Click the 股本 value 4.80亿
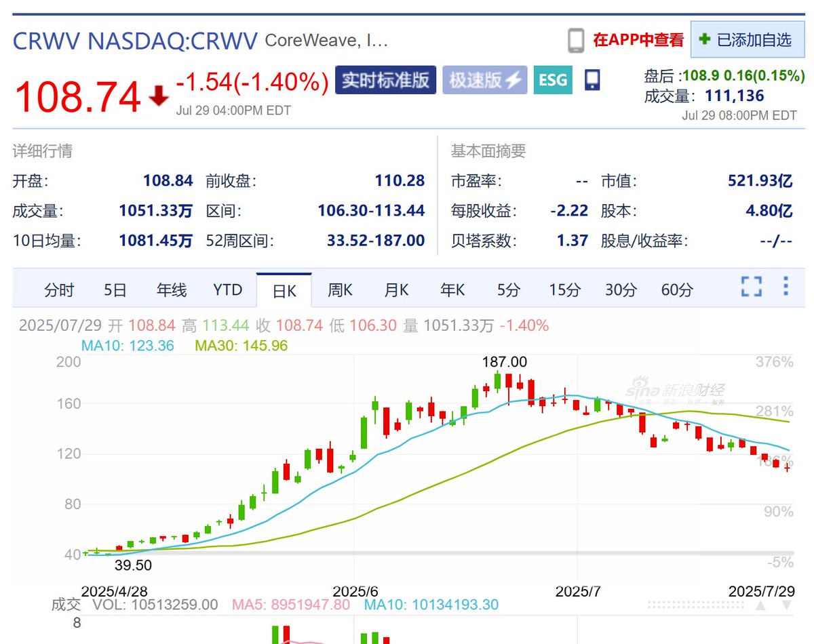The image size is (814, 644). (x=769, y=211)
